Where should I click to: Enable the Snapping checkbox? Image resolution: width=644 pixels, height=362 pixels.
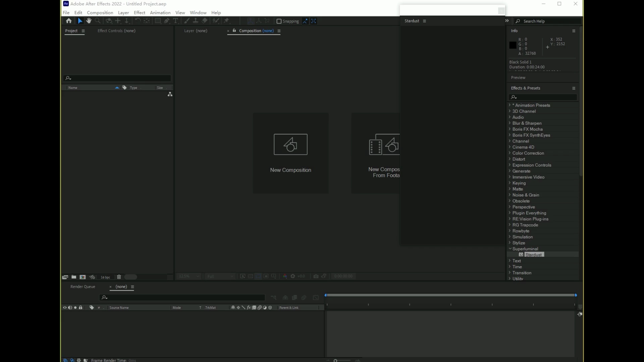coord(279,21)
